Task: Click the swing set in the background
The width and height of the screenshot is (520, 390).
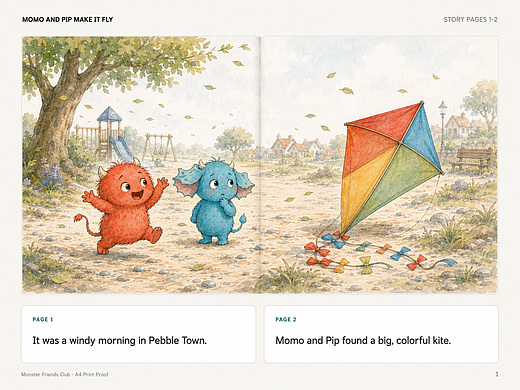Action: point(159,147)
